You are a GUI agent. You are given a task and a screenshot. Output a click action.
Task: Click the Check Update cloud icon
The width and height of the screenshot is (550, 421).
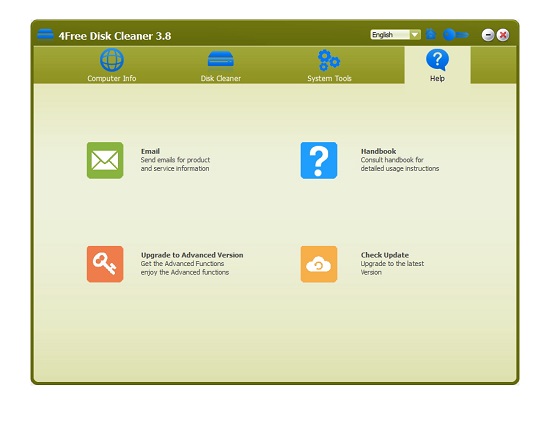318,264
